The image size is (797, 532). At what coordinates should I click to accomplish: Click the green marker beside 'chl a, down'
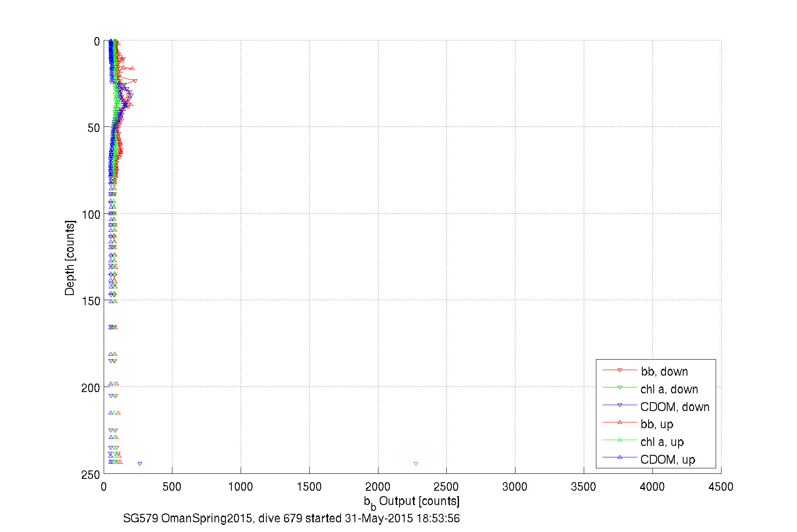pyautogui.click(x=620, y=387)
